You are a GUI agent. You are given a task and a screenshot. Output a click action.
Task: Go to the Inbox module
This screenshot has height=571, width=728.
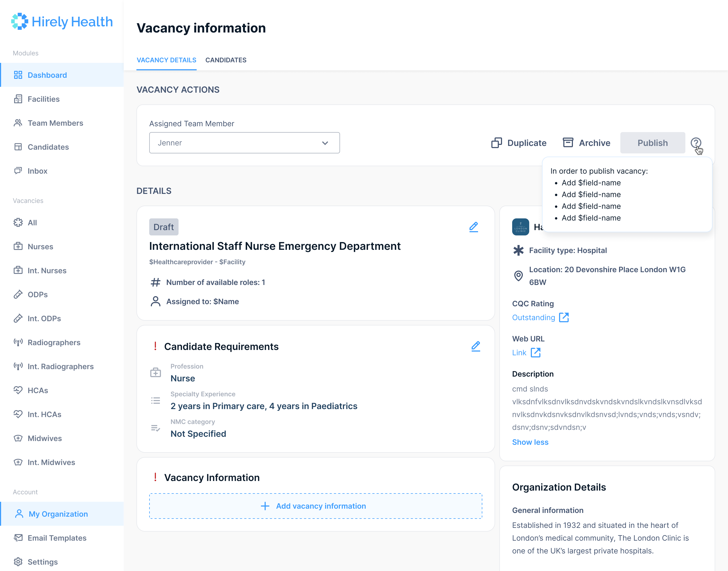tap(38, 171)
